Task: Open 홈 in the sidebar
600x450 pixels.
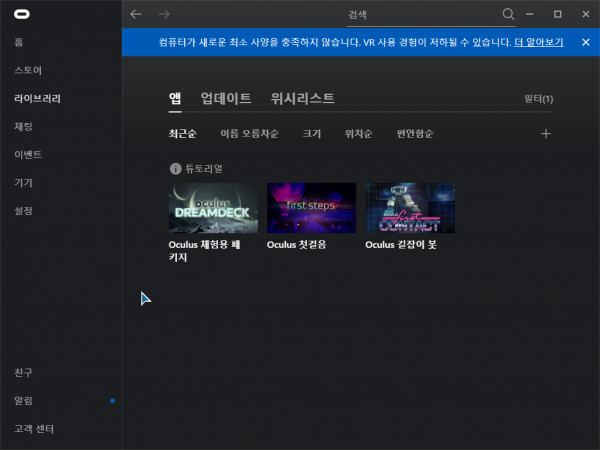Action: 19,42
